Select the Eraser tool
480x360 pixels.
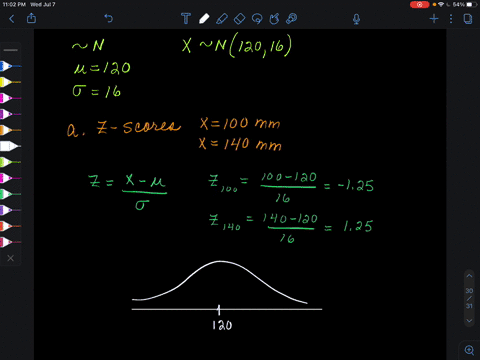pyautogui.click(x=239, y=19)
